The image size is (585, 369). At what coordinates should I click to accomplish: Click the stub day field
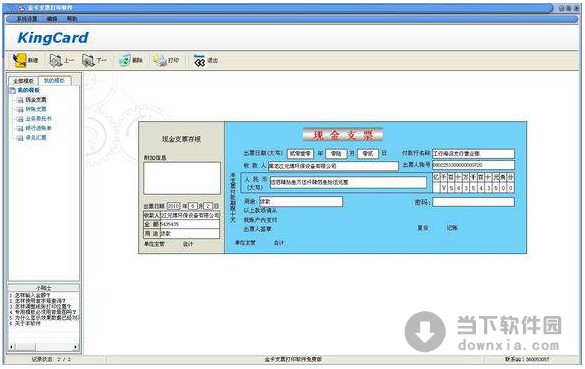208,206
